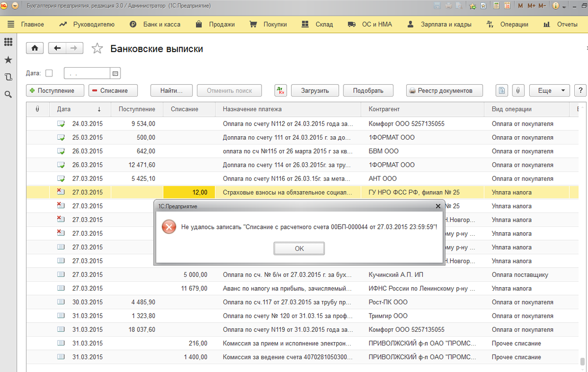Open the Дт/Кт postings icon button
The height and width of the screenshot is (372, 588).
pos(281,91)
